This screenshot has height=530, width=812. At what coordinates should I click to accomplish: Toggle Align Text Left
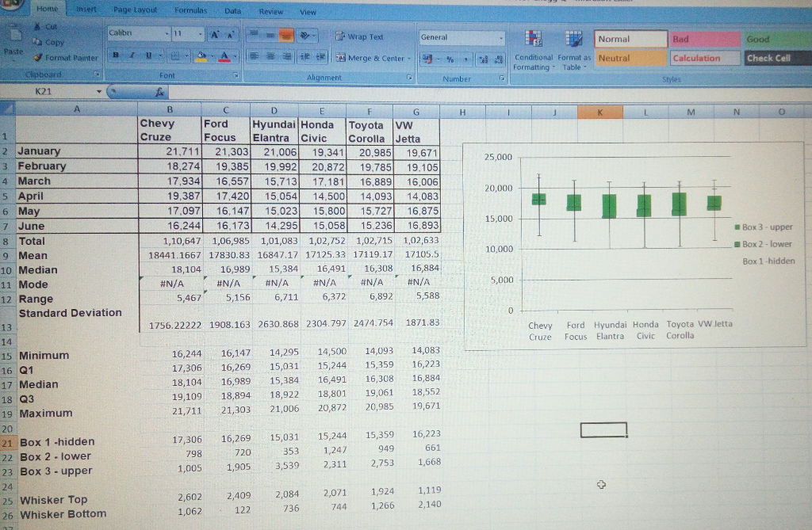coord(254,56)
